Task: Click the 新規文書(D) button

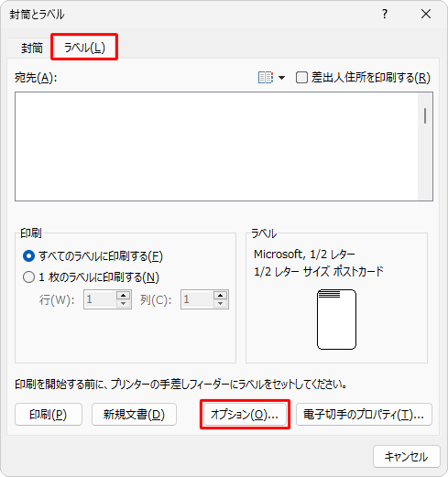Action: [134, 415]
